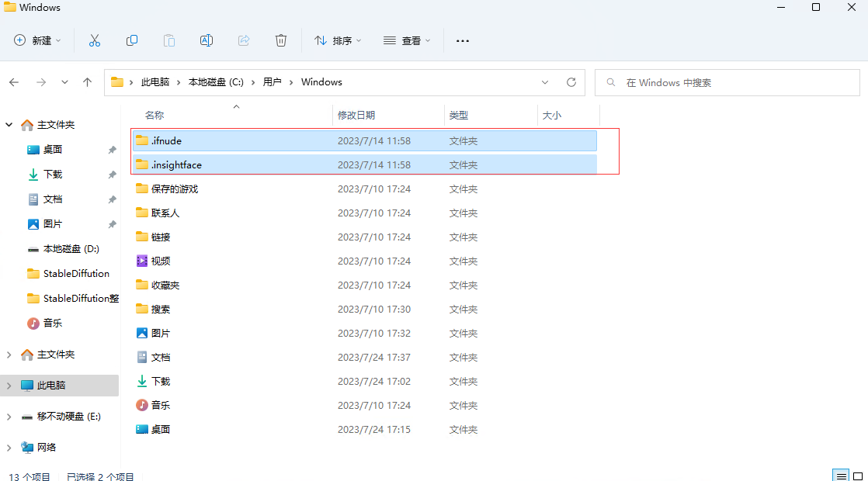Sort by 名称 column header
This screenshot has height=481, width=868.
(x=155, y=115)
